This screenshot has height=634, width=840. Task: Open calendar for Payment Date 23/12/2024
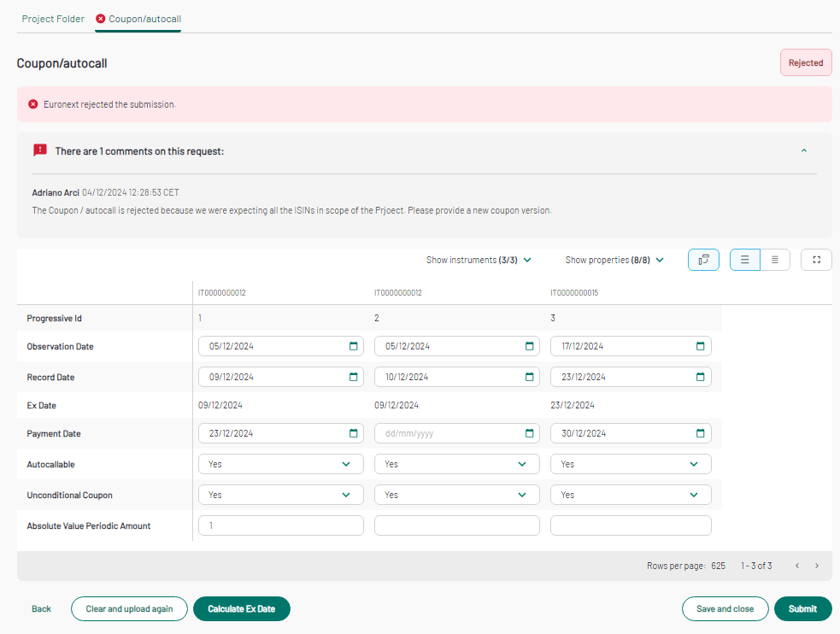[353, 433]
